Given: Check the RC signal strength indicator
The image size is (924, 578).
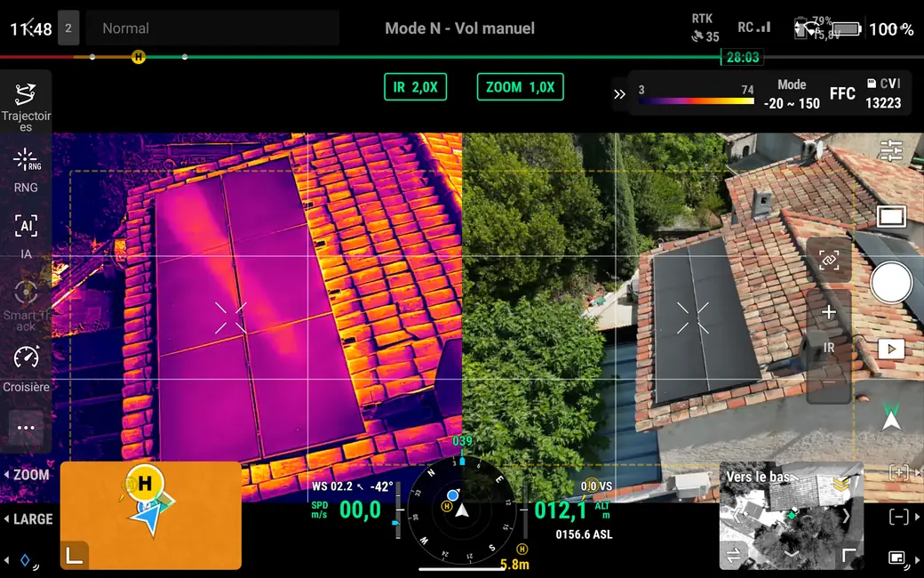Looking at the screenshot, I should pos(754,28).
